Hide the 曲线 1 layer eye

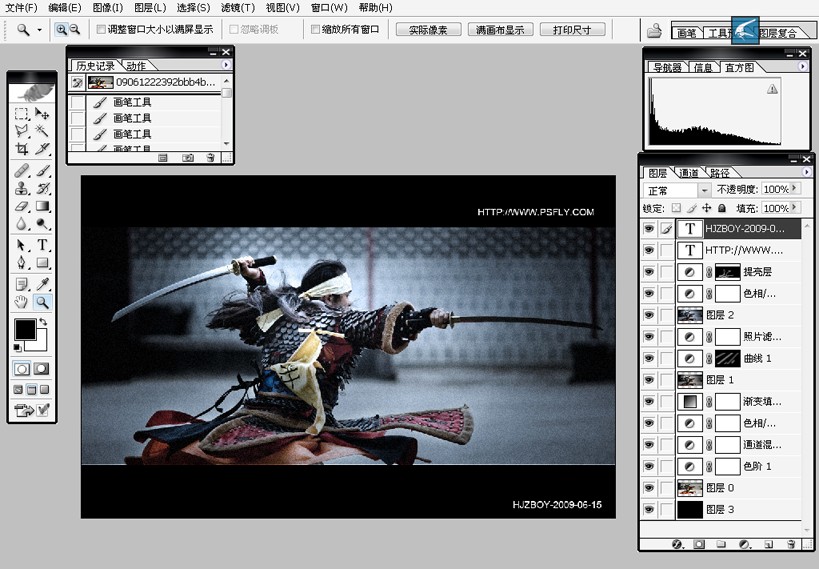point(649,358)
